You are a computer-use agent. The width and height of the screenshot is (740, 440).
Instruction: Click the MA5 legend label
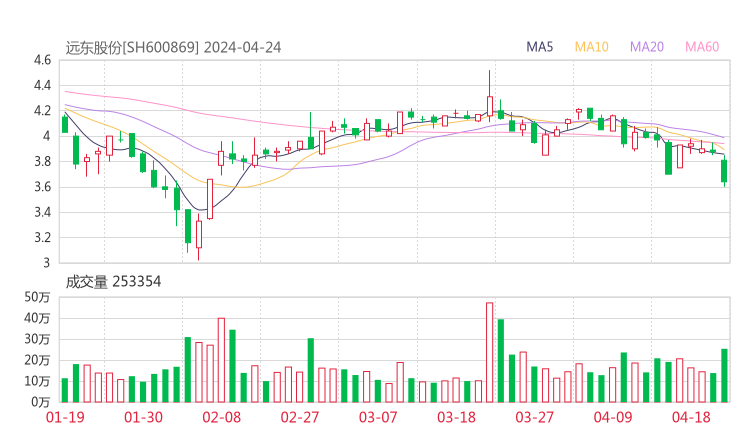click(x=539, y=47)
